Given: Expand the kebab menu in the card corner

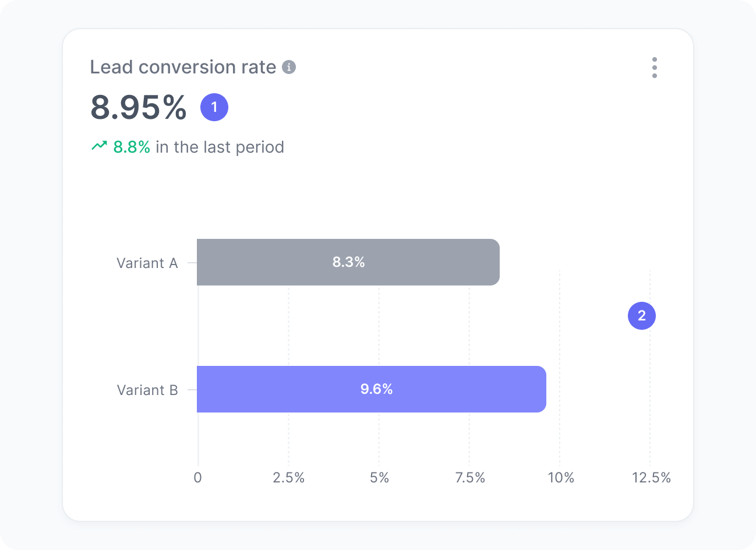Looking at the screenshot, I should (655, 67).
